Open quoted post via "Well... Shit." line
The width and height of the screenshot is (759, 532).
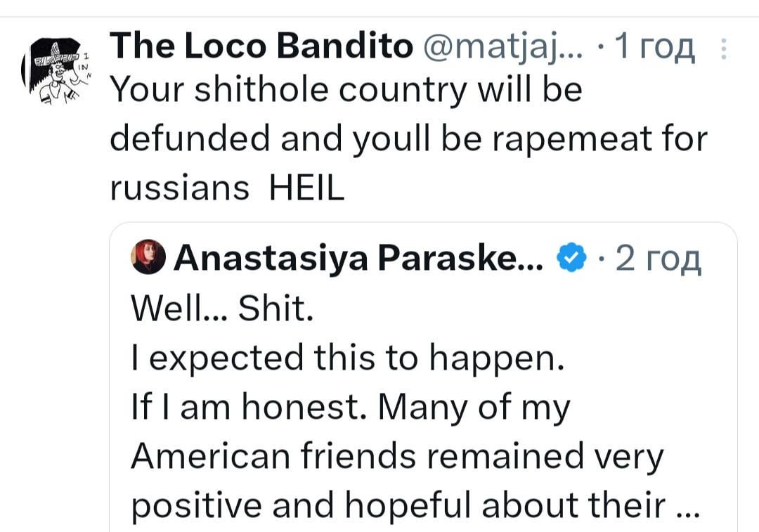(221, 309)
